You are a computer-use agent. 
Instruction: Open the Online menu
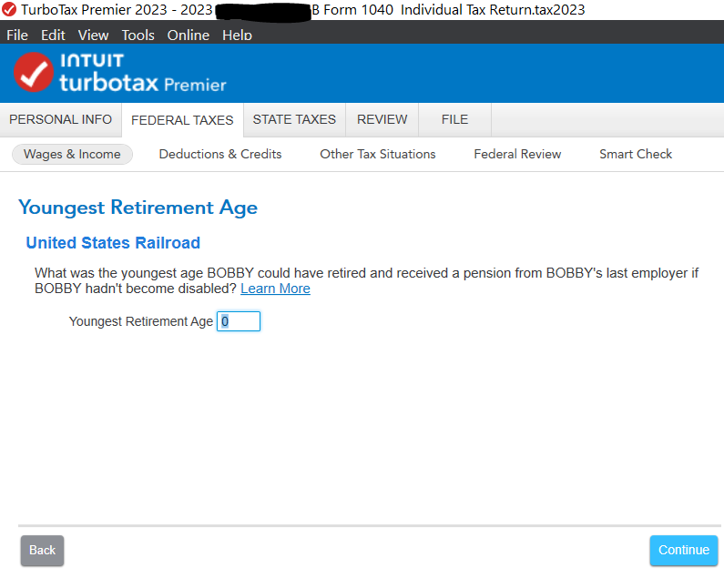point(188,35)
